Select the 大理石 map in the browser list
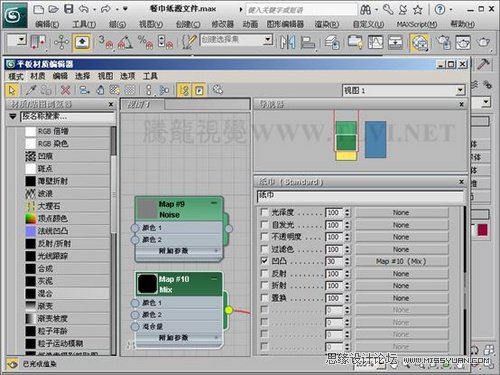The image size is (500, 375). pos(67,206)
